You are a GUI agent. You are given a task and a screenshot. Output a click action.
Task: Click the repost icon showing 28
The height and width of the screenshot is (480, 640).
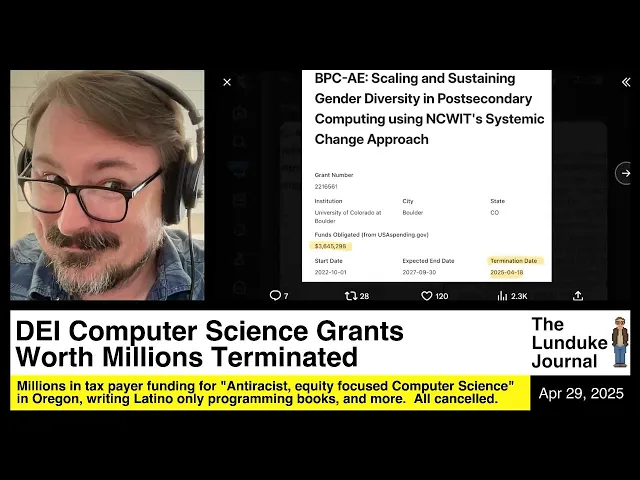pyautogui.click(x=351, y=296)
